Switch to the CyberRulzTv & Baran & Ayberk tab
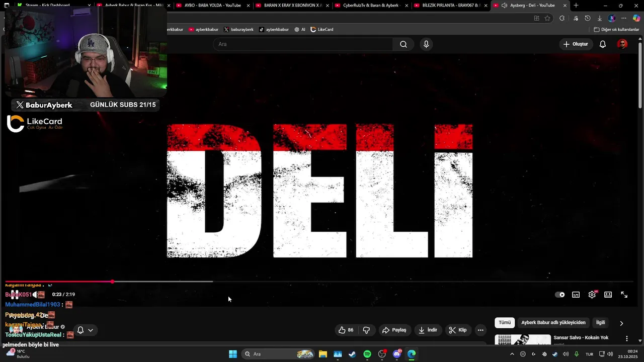 point(371,5)
